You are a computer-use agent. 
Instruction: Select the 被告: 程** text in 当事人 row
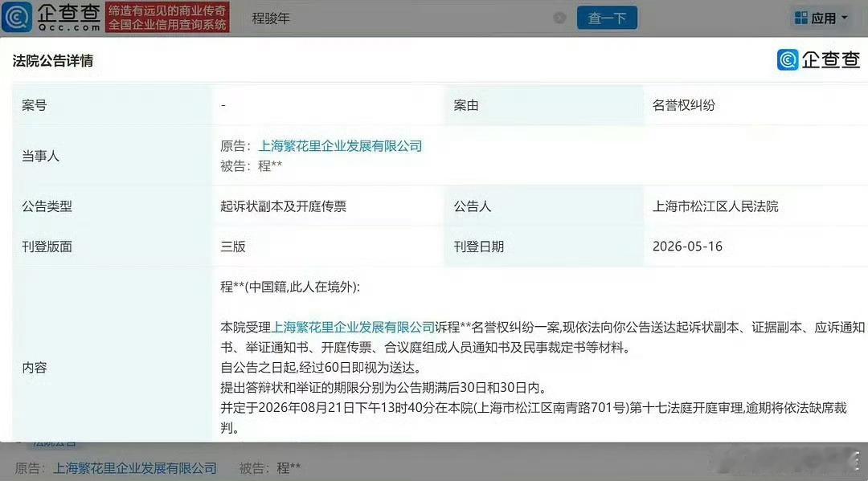252,166
